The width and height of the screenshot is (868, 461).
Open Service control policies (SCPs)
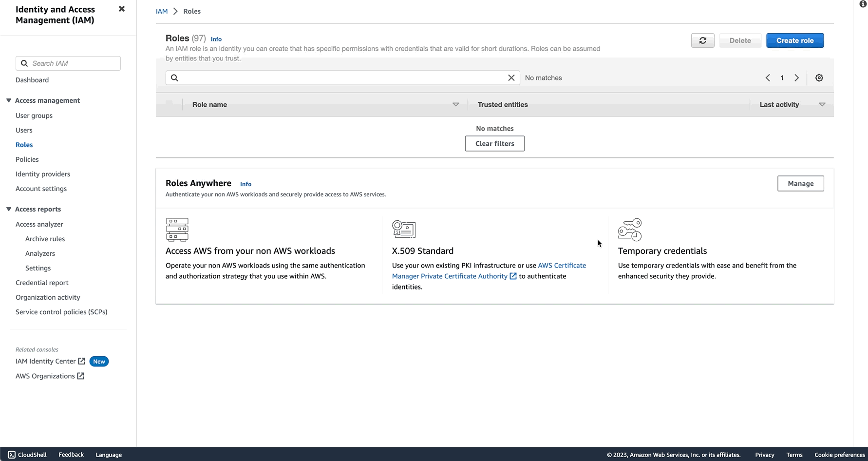coord(61,312)
